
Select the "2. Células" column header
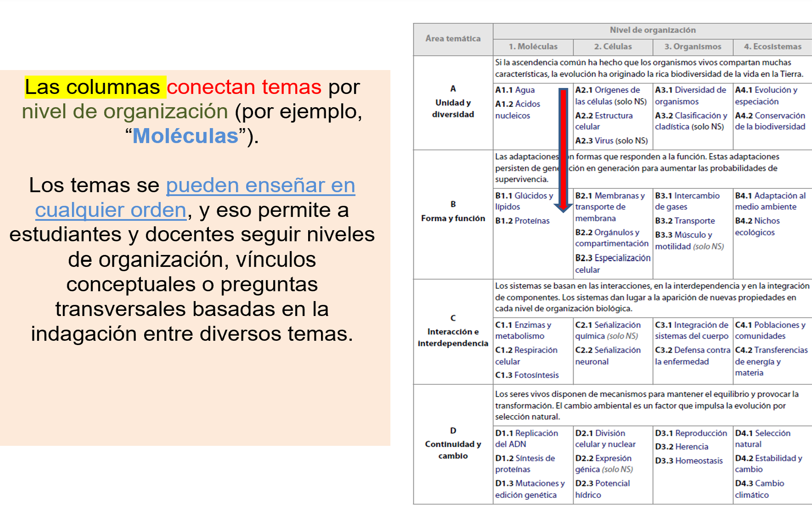coord(612,47)
